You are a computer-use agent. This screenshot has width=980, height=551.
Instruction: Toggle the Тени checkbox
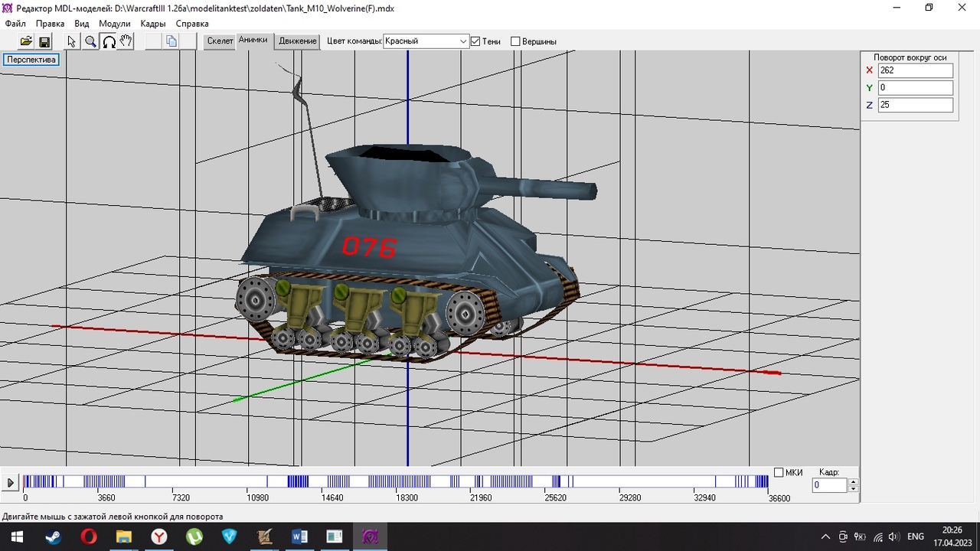475,41
